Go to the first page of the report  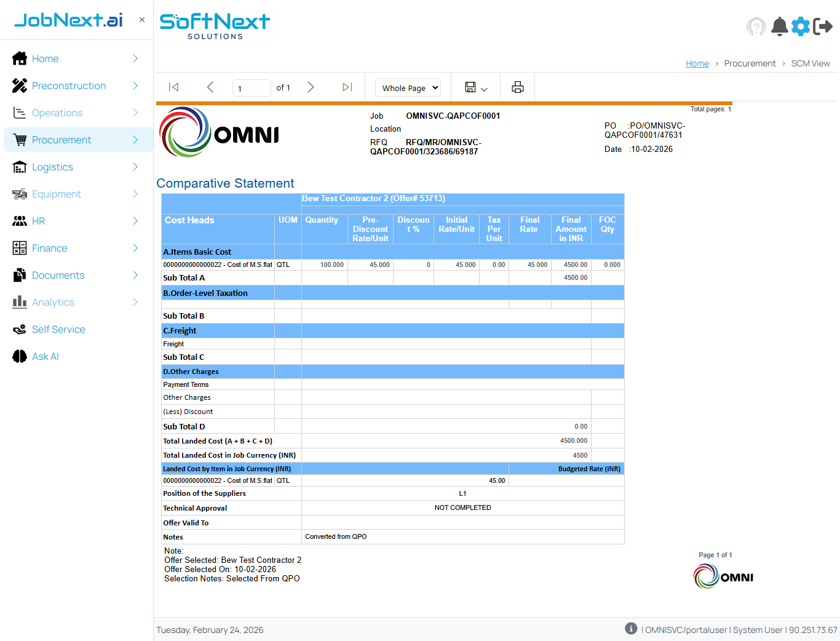pyautogui.click(x=173, y=87)
